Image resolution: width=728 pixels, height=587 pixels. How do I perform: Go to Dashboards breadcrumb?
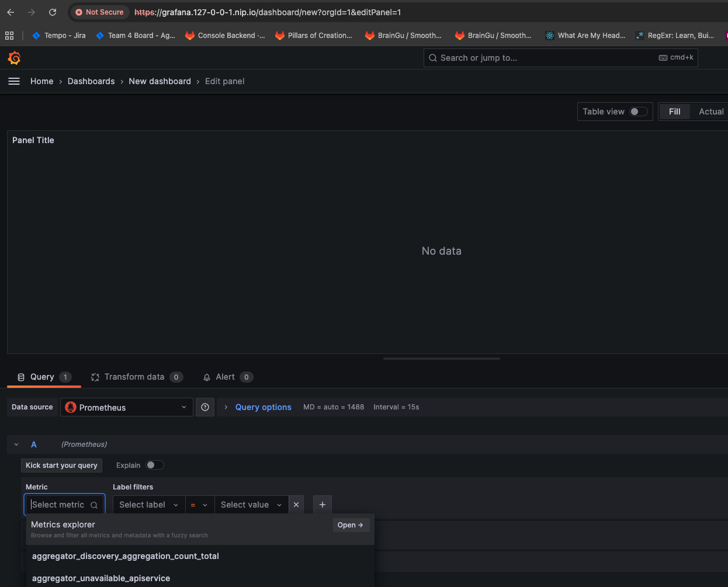tap(91, 81)
